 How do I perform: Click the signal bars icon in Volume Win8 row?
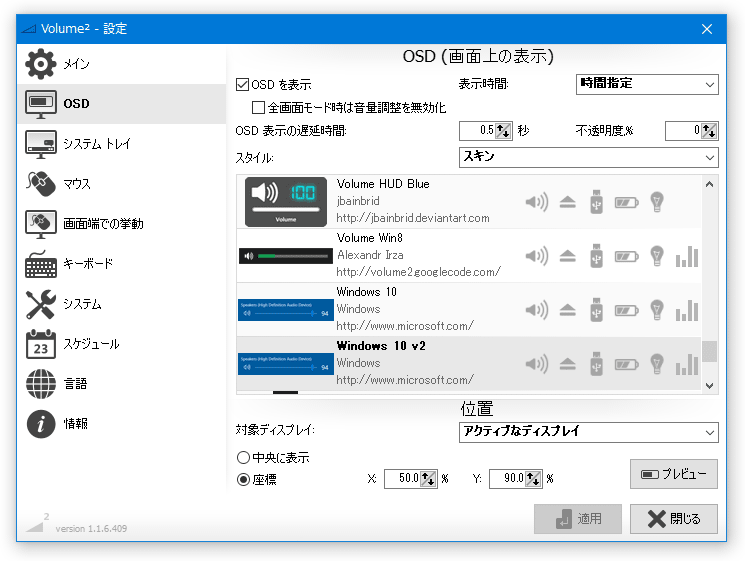687,257
